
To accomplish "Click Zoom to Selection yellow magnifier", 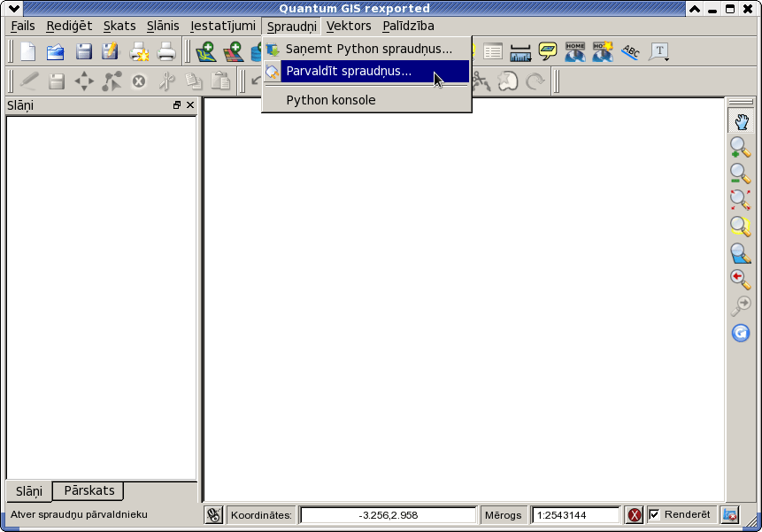I will pos(740,226).
